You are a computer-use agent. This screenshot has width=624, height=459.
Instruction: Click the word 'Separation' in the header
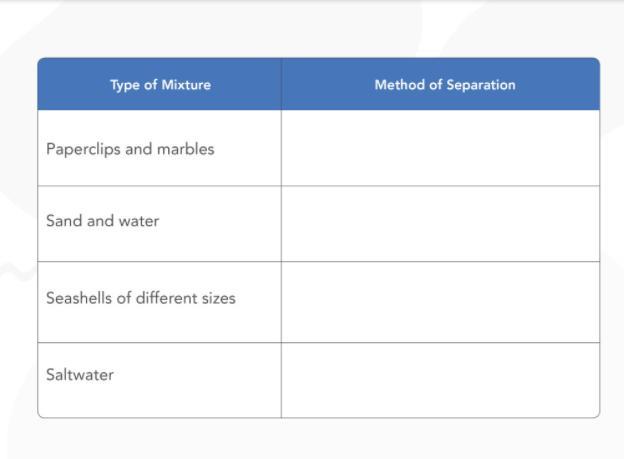point(481,85)
